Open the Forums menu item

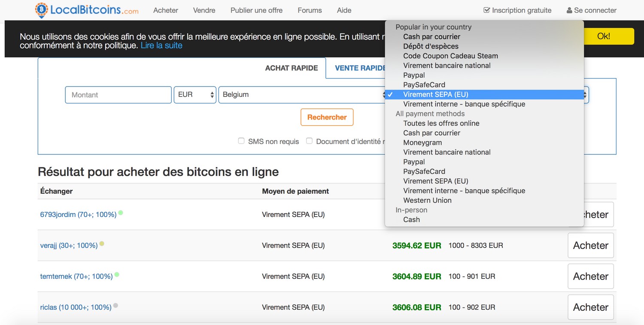click(x=310, y=10)
